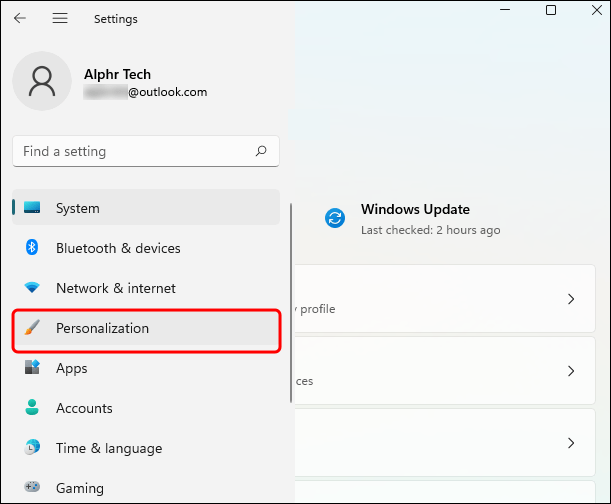Click the Time & language globe icon

[x=32, y=448]
